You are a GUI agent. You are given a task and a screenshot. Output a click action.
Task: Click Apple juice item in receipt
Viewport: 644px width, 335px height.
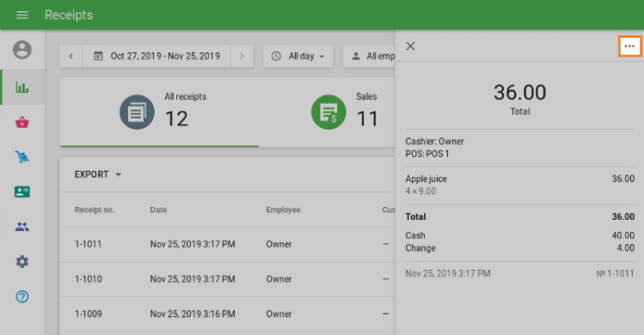tap(426, 179)
